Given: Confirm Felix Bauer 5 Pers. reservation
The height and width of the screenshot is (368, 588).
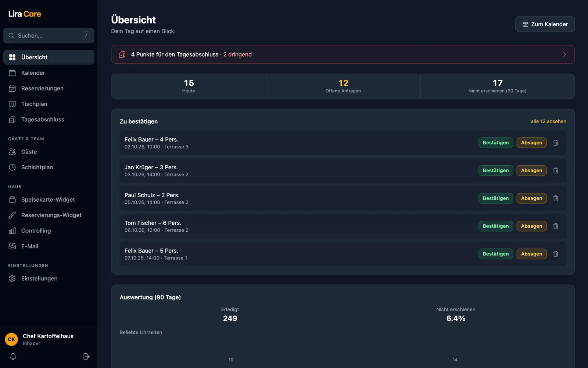Looking at the screenshot, I should 496,254.
